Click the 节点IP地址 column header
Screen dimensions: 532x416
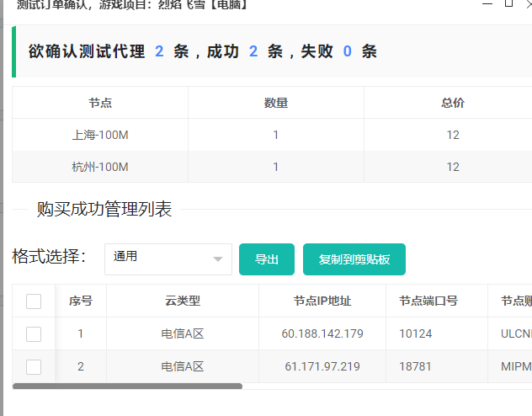[x=322, y=301]
